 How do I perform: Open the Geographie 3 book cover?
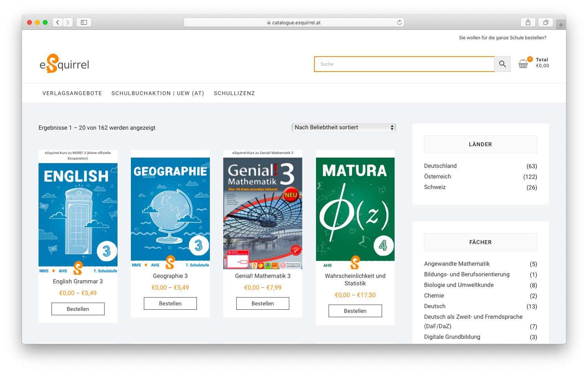coord(170,212)
